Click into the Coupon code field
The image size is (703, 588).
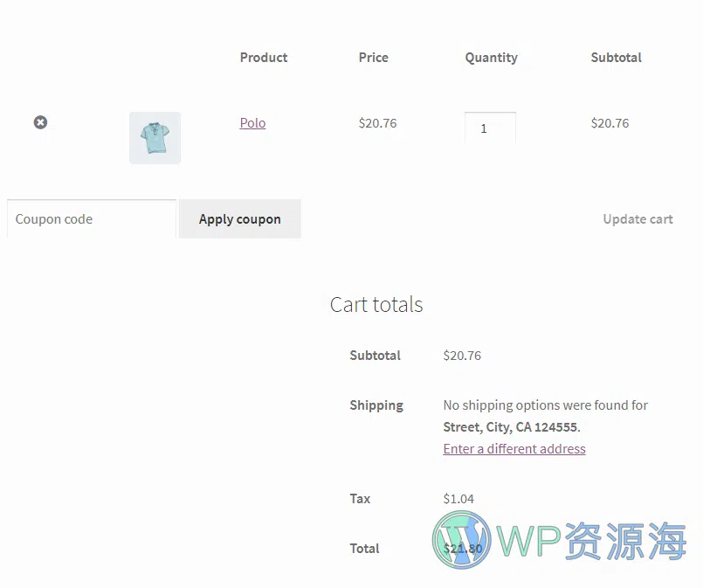coord(92,219)
